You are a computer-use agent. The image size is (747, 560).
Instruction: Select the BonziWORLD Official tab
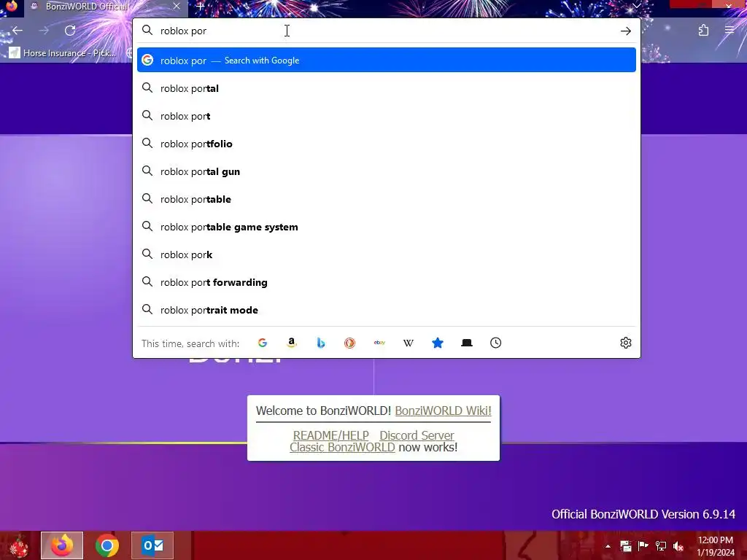coord(105,7)
